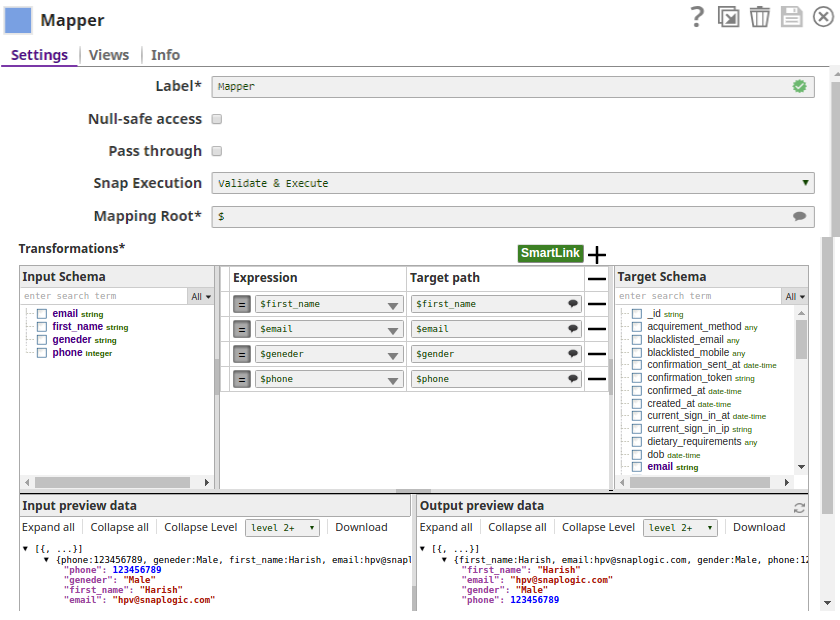Check email in Input Schema
The image size is (840, 620).
tap(42, 314)
